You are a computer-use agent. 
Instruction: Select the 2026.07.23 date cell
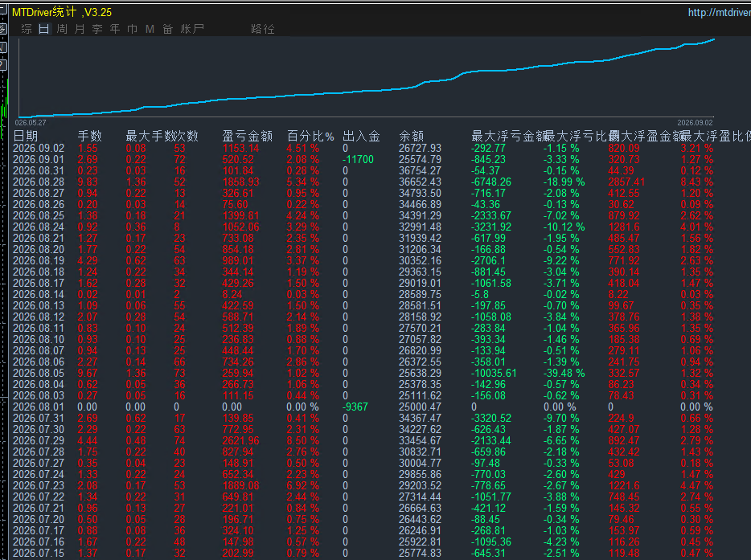pos(39,486)
